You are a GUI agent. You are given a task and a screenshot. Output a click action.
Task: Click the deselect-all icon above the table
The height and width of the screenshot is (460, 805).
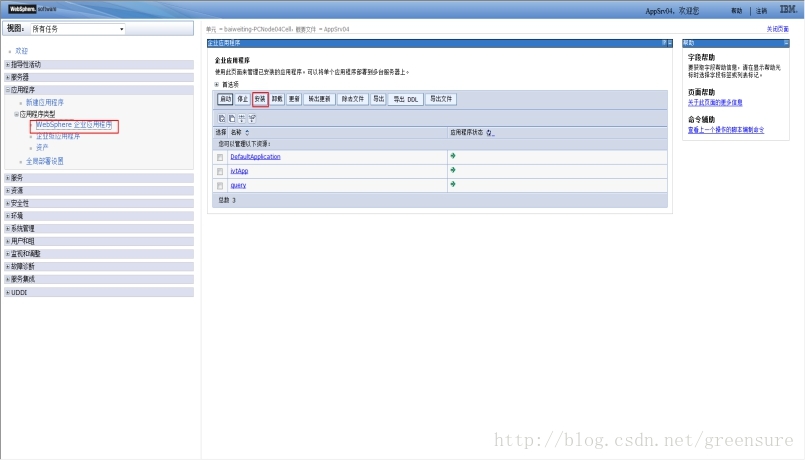point(232,119)
